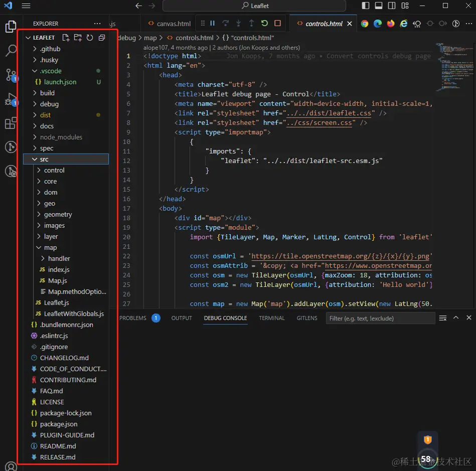Image resolution: width=476 pixels, height=471 pixels.
Task: Expand the handler folder
Action: tap(66, 258)
